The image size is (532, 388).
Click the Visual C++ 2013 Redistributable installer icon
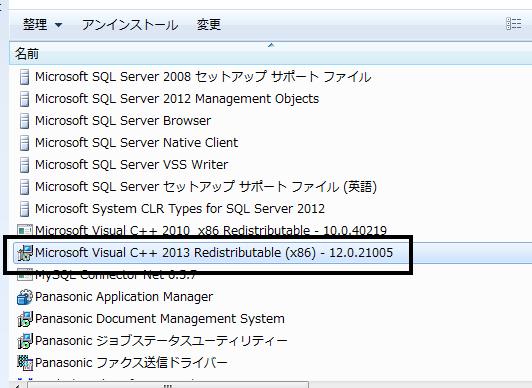[25, 253]
